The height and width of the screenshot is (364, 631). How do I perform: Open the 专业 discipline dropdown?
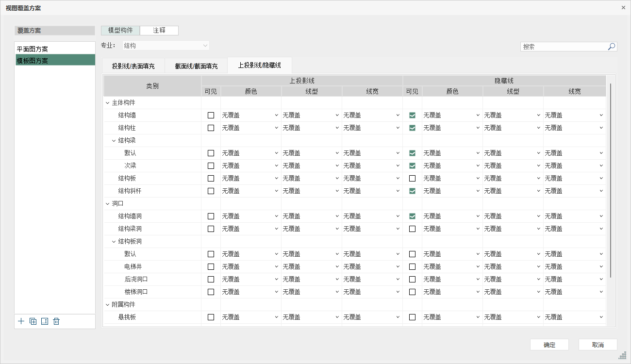tap(165, 46)
